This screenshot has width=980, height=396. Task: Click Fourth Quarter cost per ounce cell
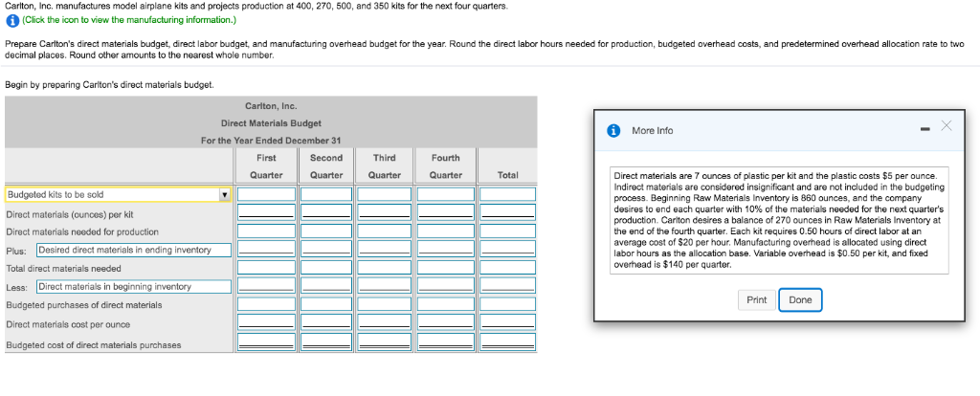coord(445,322)
